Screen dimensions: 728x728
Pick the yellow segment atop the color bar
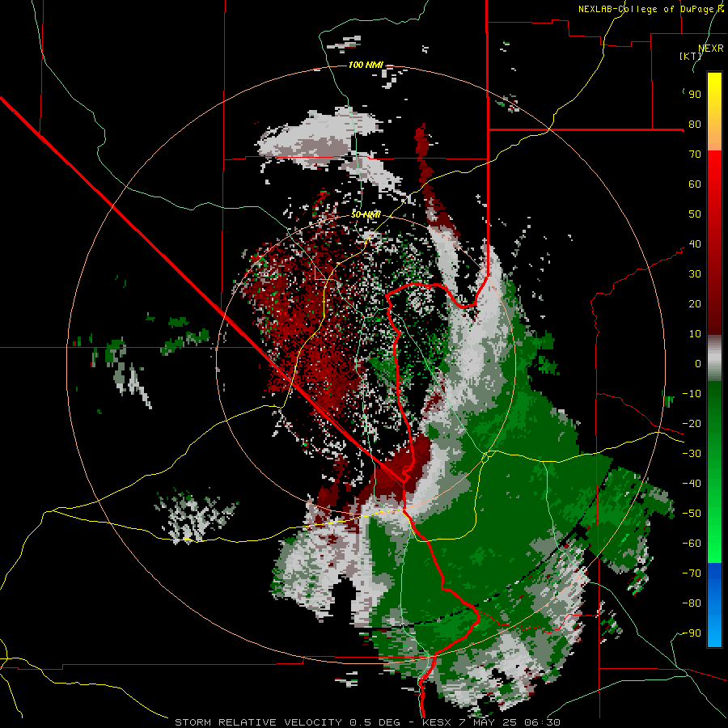click(714, 112)
